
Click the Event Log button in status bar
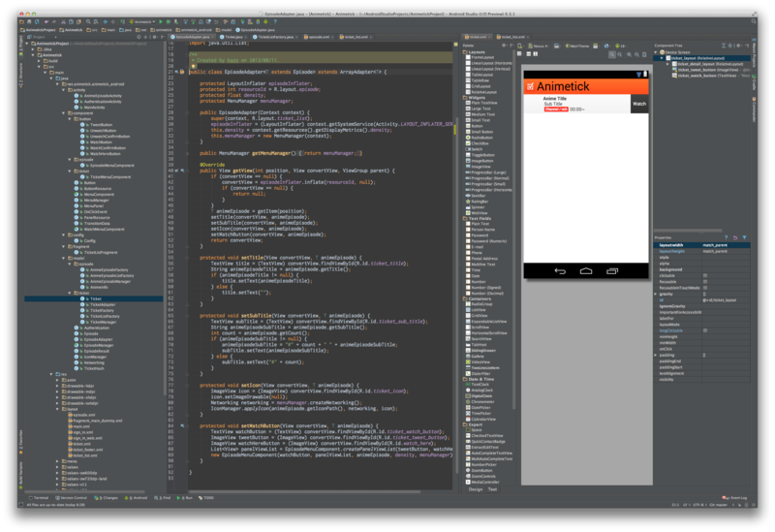point(734,498)
